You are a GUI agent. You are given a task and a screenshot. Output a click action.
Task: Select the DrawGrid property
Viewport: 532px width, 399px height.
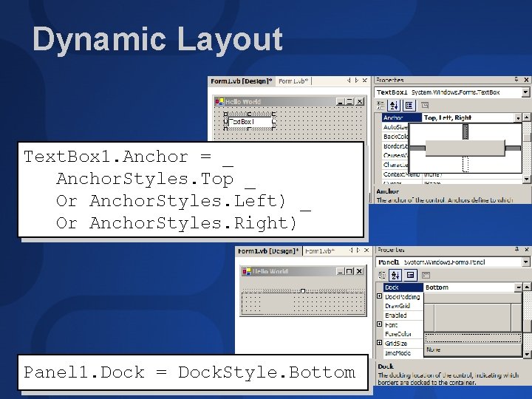pos(403,306)
